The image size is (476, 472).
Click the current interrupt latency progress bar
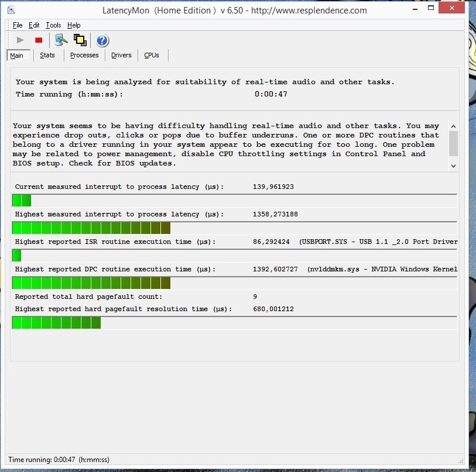[x=234, y=201]
